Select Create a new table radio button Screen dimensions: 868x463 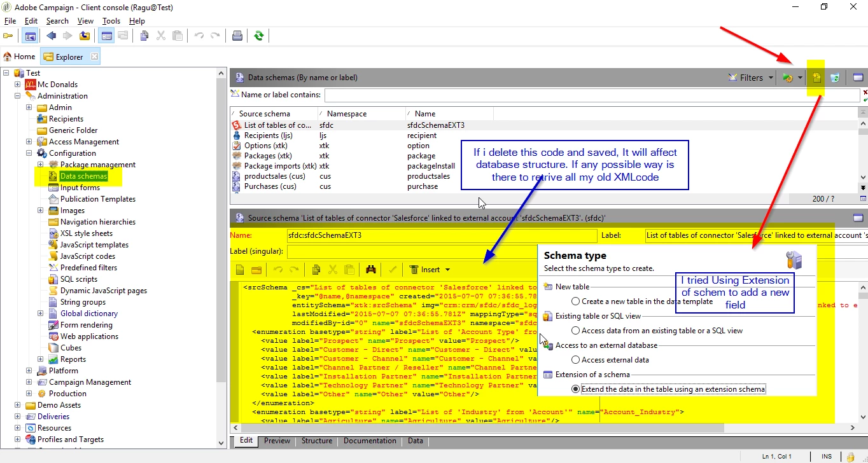(x=575, y=301)
